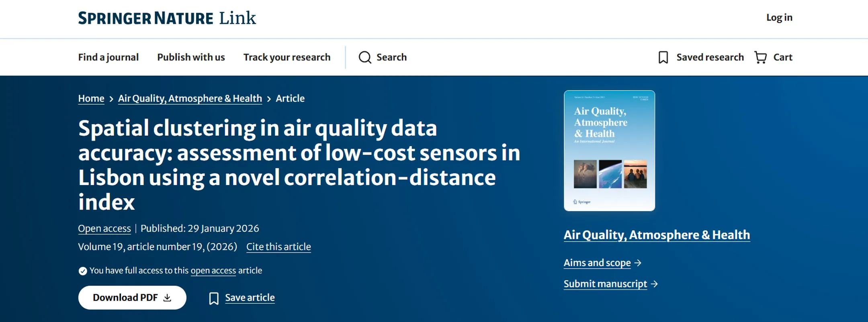Click Cite this article link
868x322 pixels.
point(278,247)
